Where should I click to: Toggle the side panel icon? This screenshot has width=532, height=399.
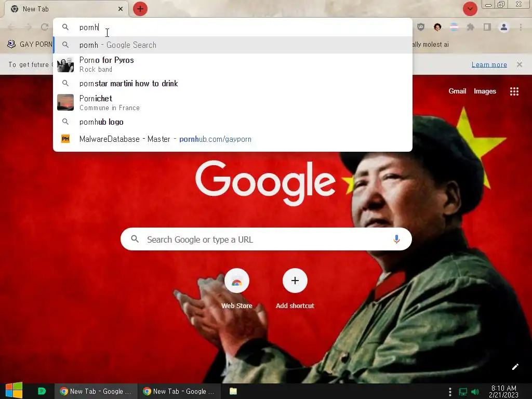click(487, 27)
